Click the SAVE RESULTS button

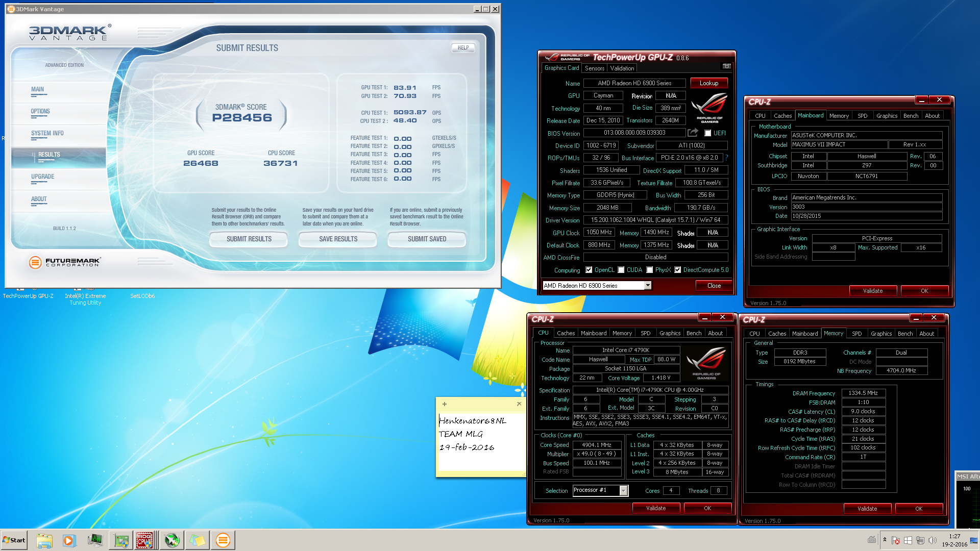click(338, 239)
